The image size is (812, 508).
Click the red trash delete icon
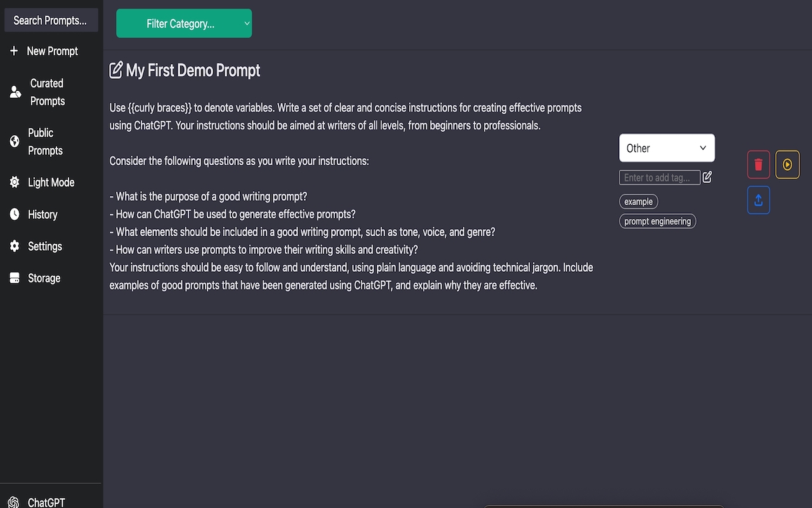(x=759, y=164)
